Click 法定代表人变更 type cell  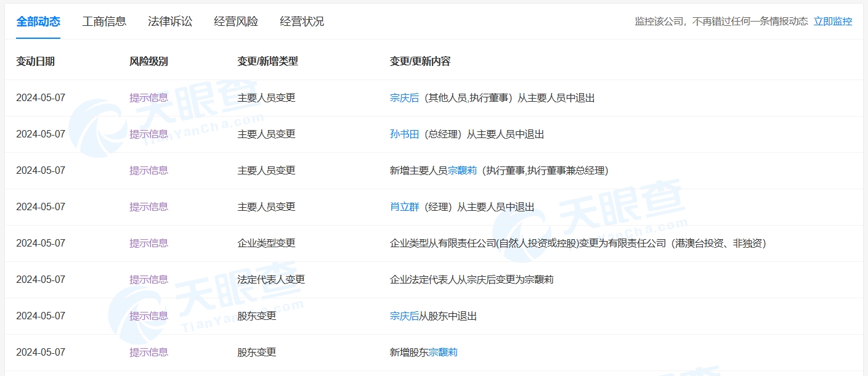point(271,279)
